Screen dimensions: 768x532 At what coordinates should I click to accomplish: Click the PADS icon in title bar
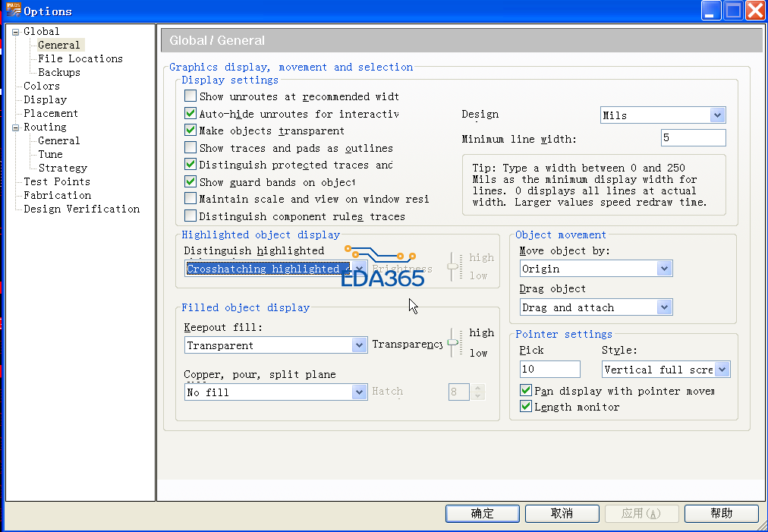pos(13,11)
